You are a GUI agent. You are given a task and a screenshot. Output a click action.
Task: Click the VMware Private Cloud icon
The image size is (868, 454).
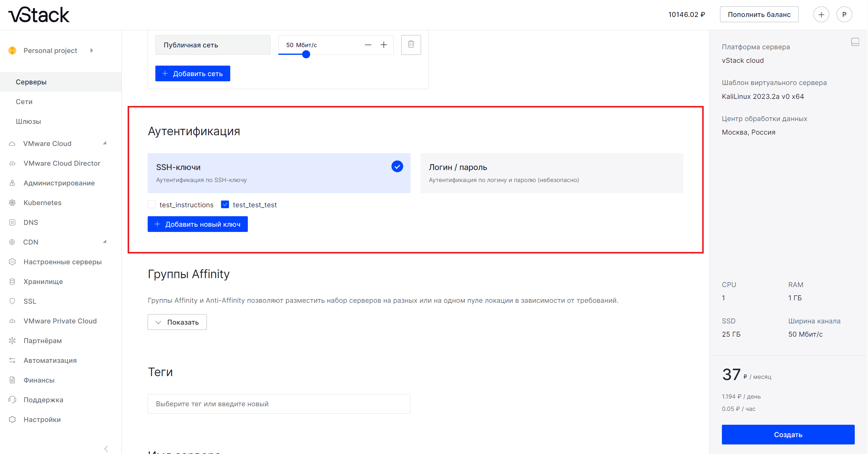[12, 321]
